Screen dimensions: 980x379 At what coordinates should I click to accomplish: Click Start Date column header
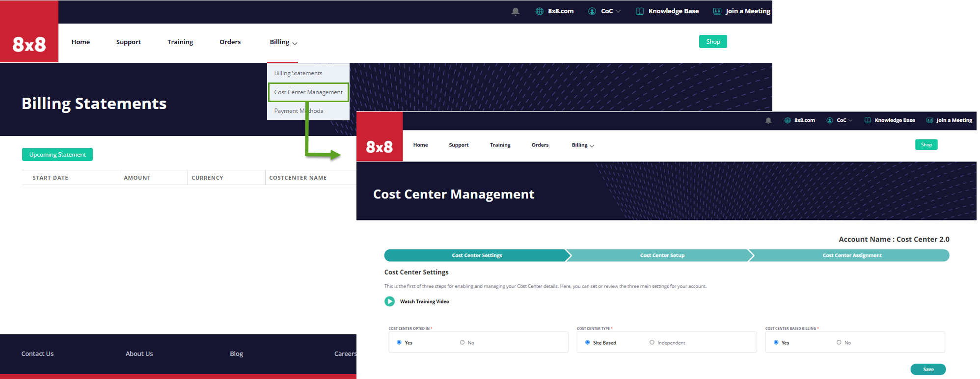coord(50,178)
